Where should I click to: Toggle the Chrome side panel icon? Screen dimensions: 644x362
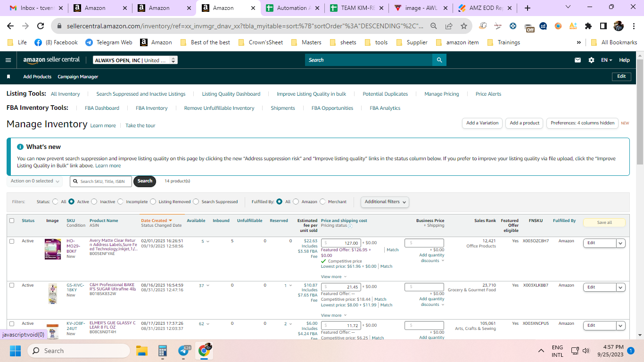(603, 26)
